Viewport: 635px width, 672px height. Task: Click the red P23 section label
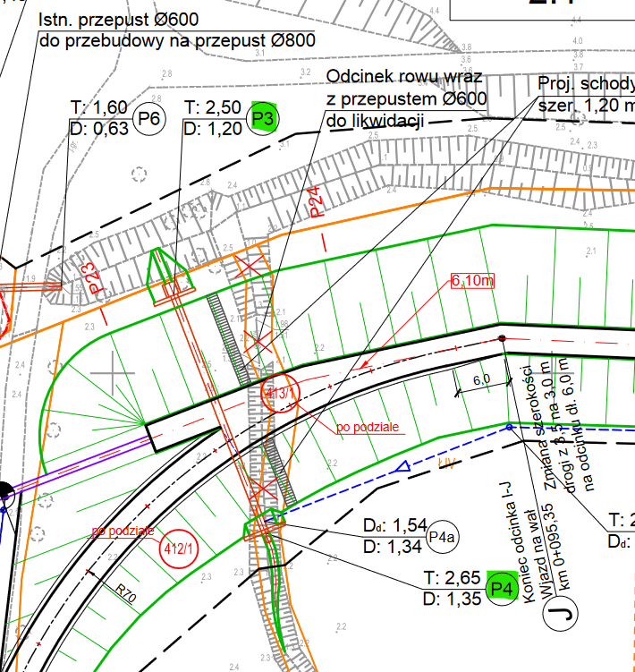click(x=97, y=280)
